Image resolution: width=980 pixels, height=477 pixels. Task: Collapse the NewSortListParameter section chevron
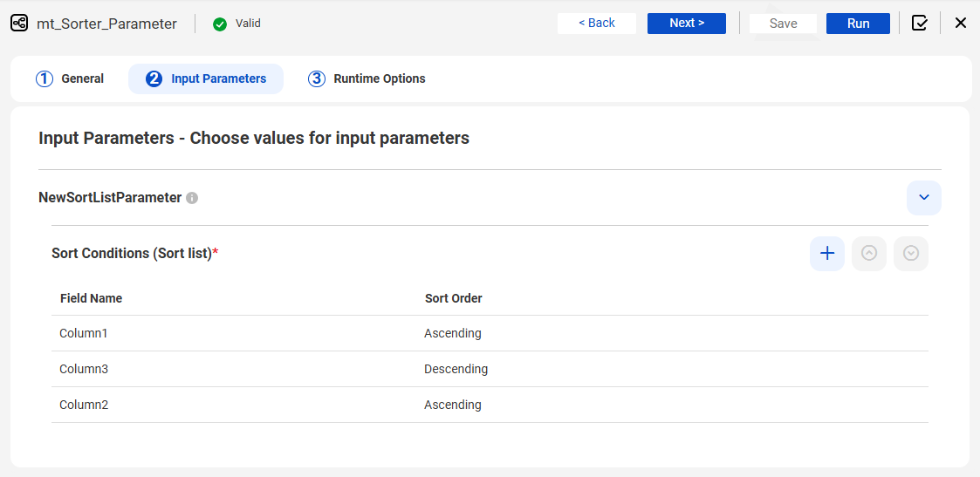pyautogui.click(x=924, y=198)
